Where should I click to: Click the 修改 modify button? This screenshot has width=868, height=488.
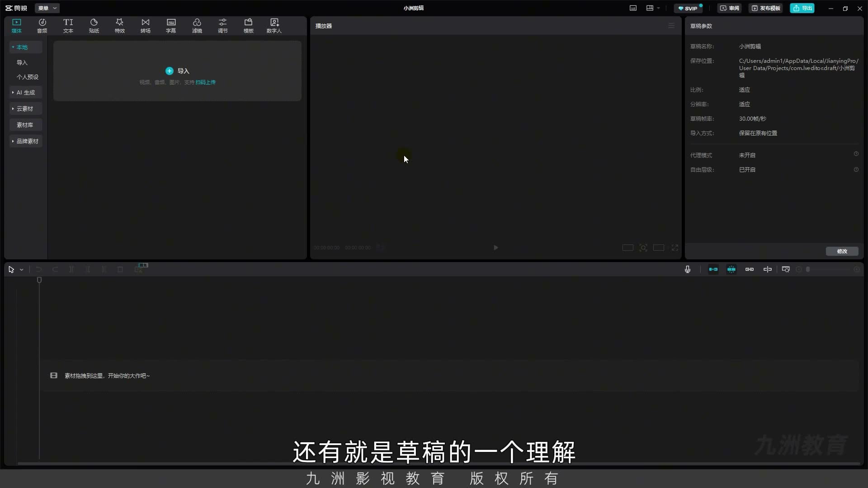pos(842,251)
